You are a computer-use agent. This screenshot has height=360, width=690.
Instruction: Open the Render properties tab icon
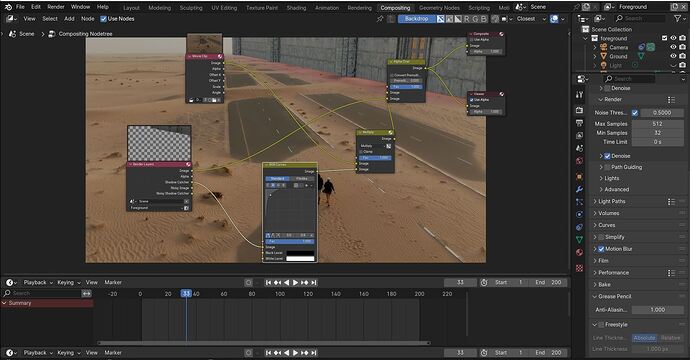[x=580, y=110]
